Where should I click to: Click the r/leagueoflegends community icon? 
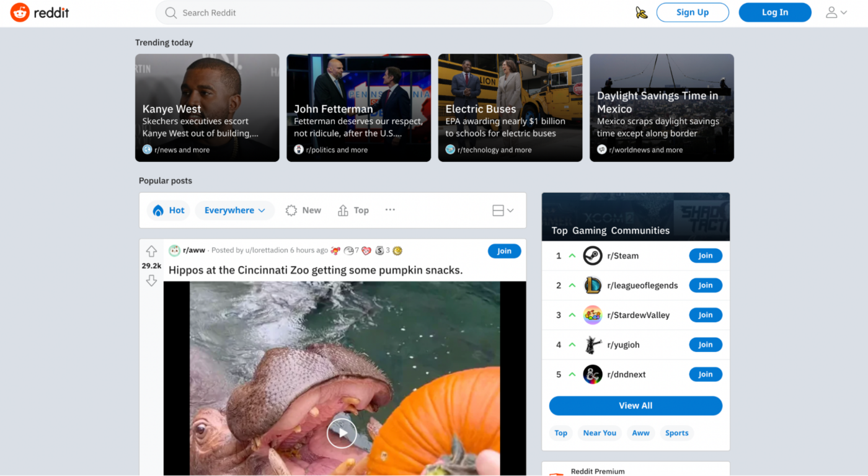click(593, 286)
